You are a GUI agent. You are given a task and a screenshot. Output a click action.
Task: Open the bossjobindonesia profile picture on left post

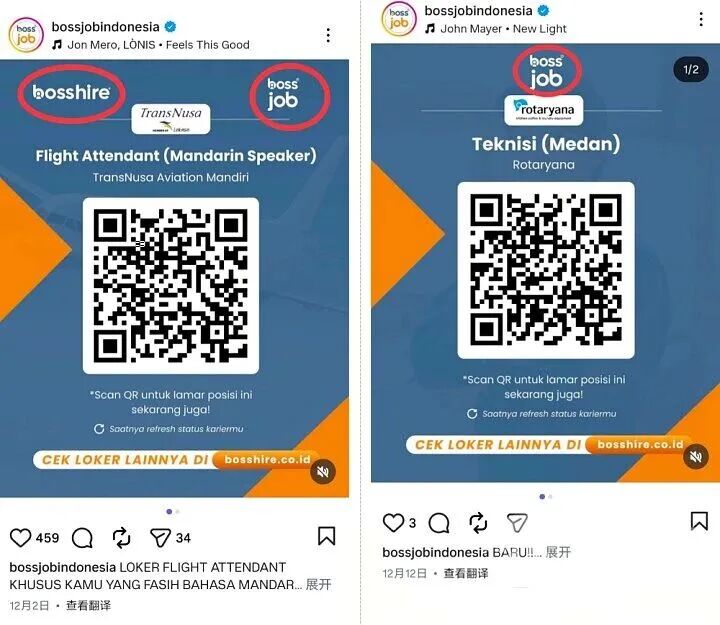[26, 35]
